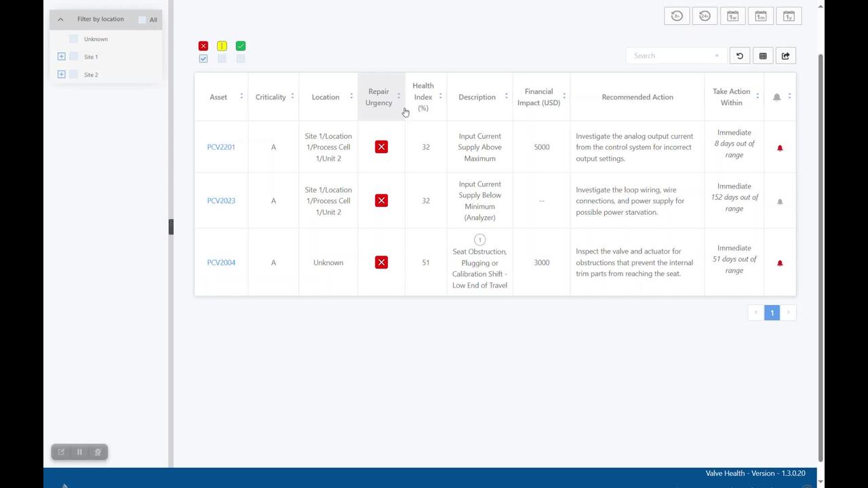Collapse the Filter by location panel
This screenshot has width=868, height=488.
[x=60, y=19]
